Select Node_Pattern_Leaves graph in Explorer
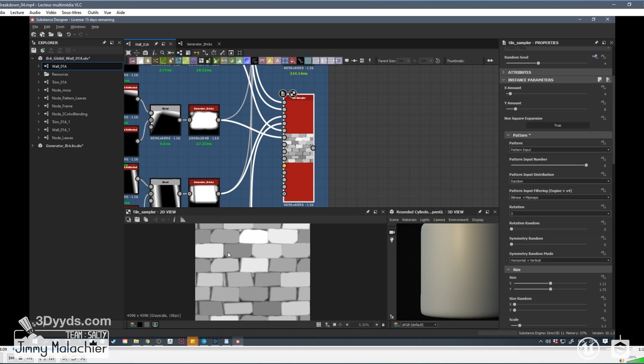This screenshot has width=644, height=364. tap(69, 98)
